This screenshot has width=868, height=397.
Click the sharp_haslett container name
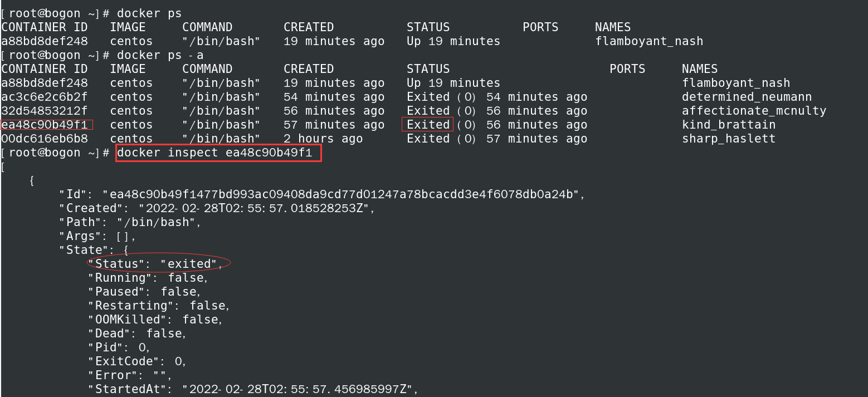(729, 139)
